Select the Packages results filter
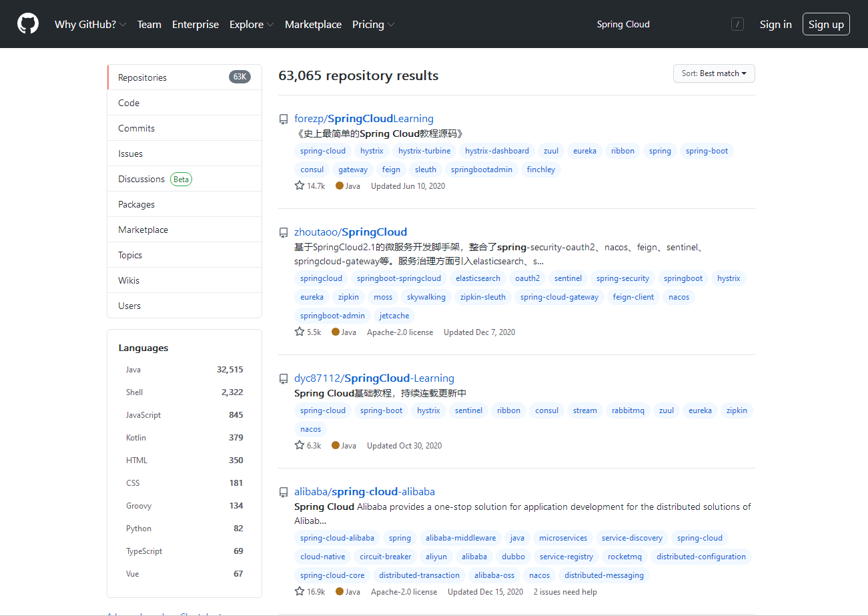The width and height of the screenshot is (868, 616). tap(184, 204)
